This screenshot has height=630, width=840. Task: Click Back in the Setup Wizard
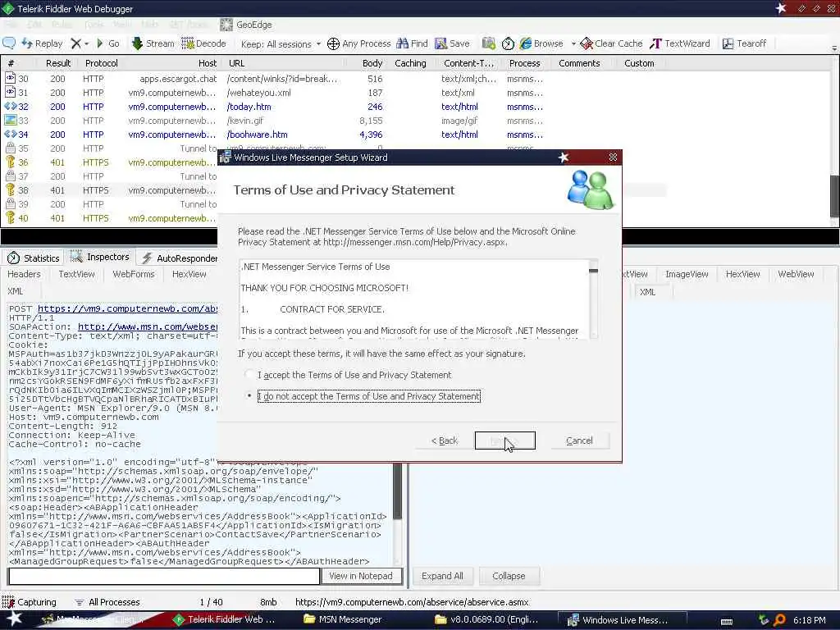tap(445, 441)
